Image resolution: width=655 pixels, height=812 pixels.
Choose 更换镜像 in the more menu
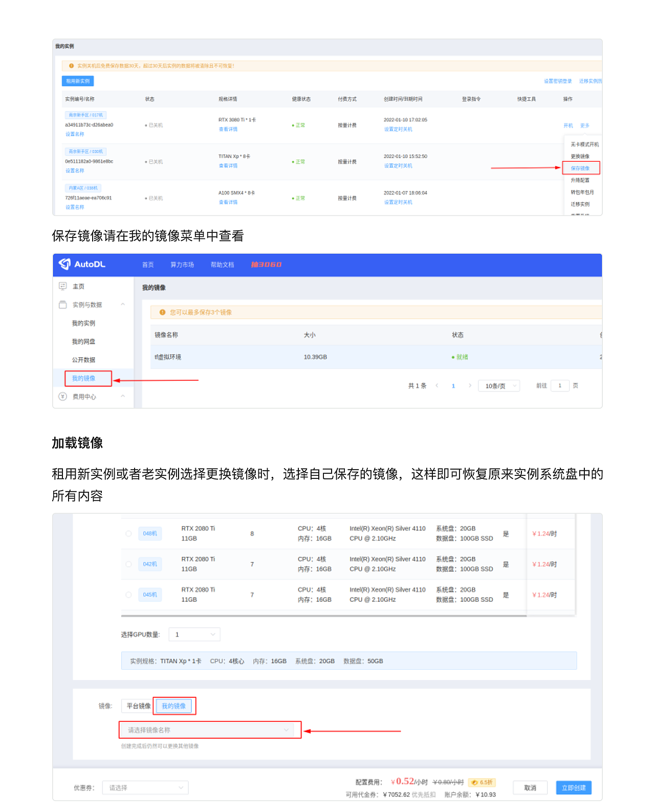[580, 157]
